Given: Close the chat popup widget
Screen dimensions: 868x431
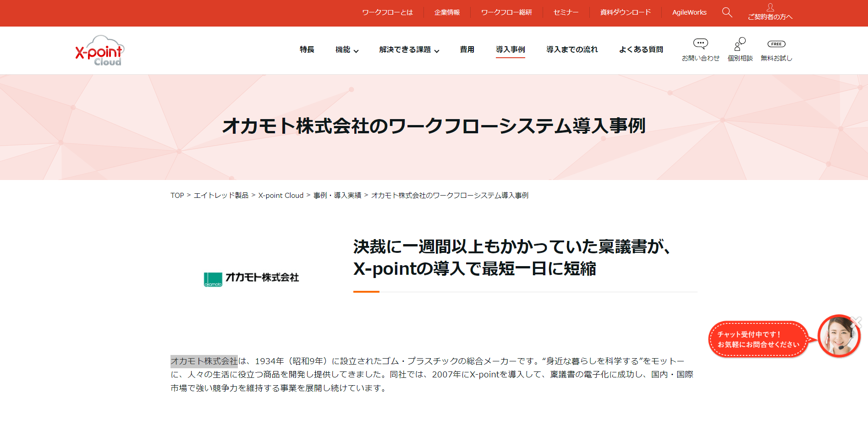Looking at the screenshot, I should tap(856, 322).
